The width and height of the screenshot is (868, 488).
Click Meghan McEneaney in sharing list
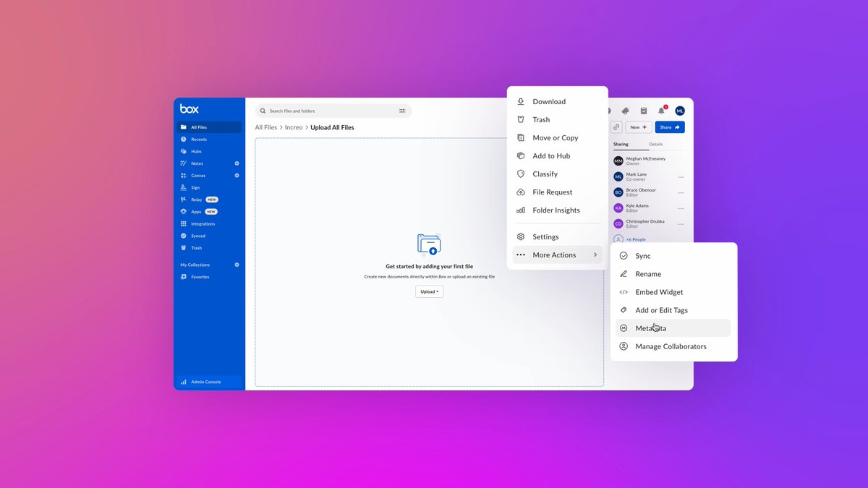(646, 158)
